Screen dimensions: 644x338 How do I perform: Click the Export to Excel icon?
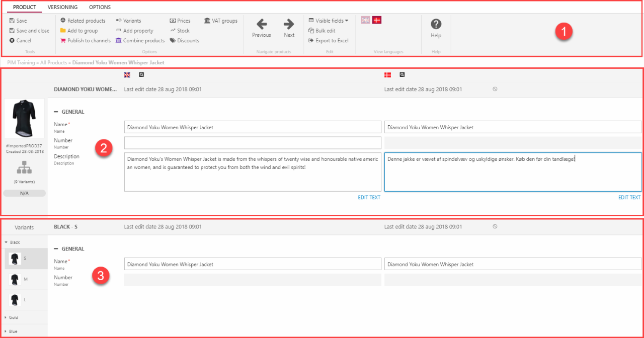coord(311,41)
